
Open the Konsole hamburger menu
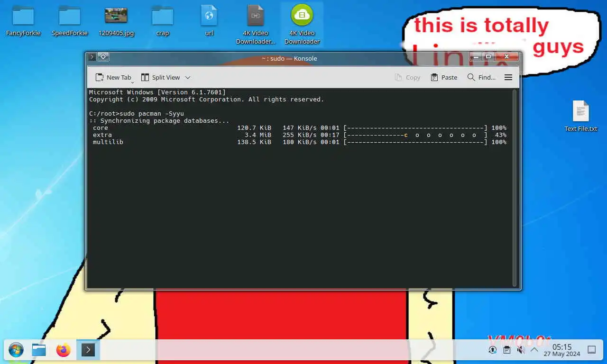508,77
